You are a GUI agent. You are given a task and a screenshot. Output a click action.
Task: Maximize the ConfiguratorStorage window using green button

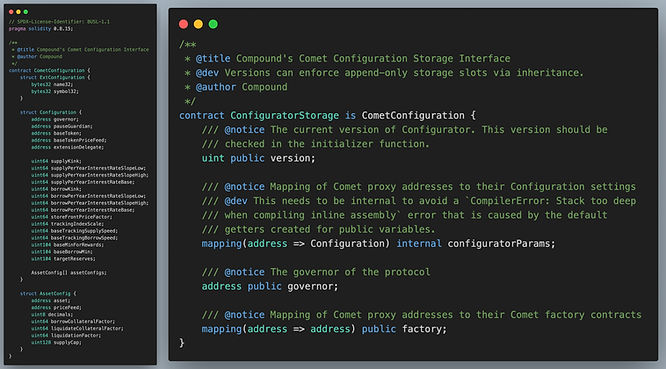(x=213, y=24)
